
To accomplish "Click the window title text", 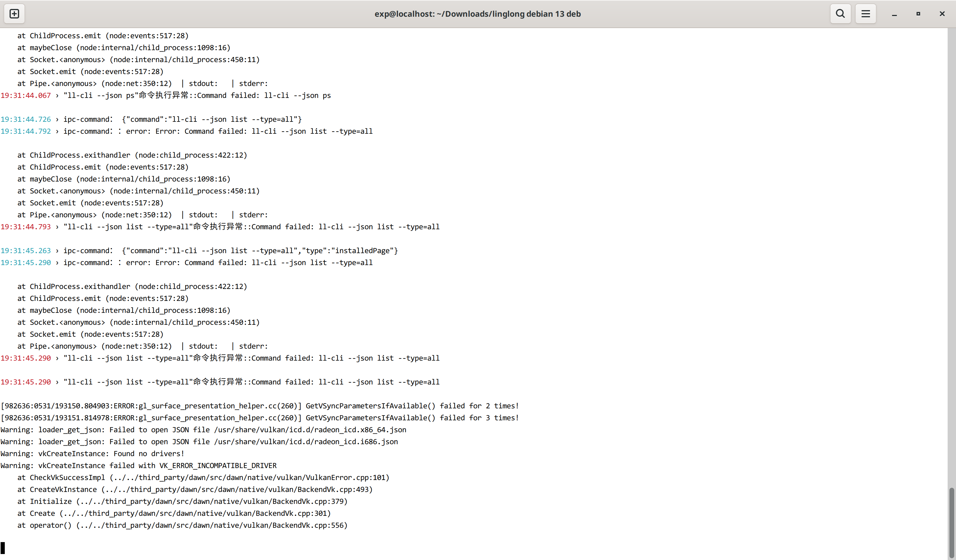I will click(x=478, y=14).
